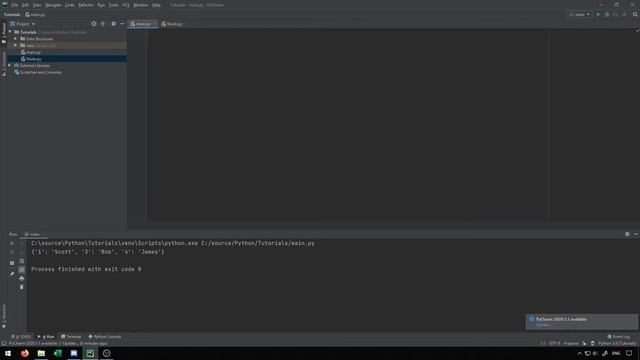Open the Run panel gear settings
Viewport: 640px width, 360px height.
tap(627, 234)
